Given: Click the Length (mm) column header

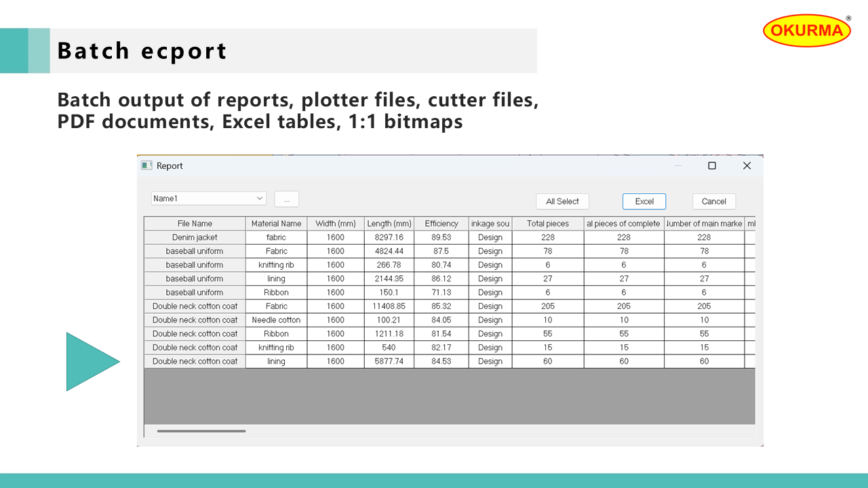Looking at the screenshot, I should [x=389, y=224].
